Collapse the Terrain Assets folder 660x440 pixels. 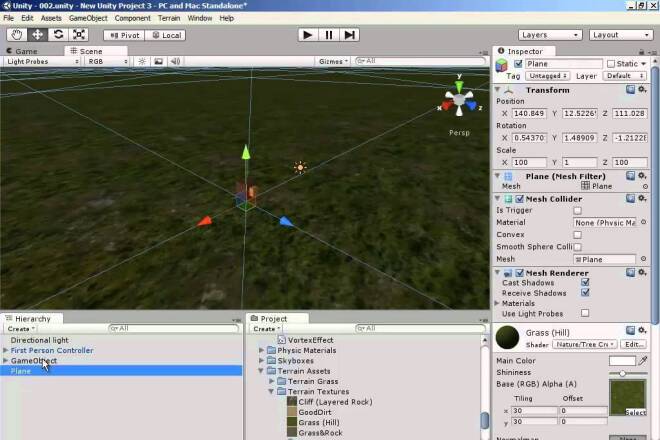(261, 371)
